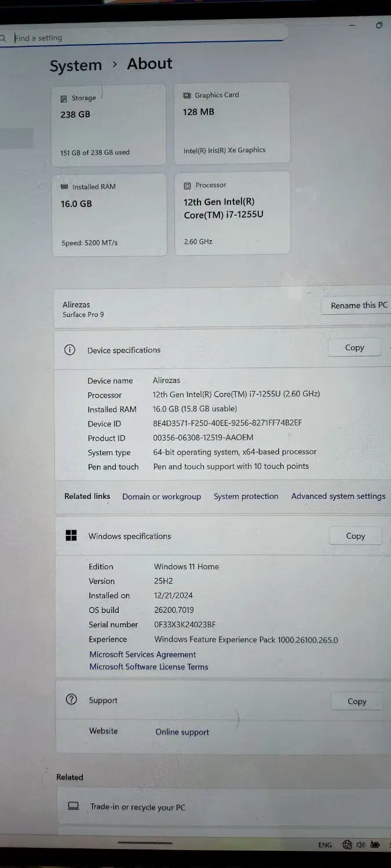Click the Speed: 5200 MT/s text
391x868 pixels.
click(x=90, y=243)
